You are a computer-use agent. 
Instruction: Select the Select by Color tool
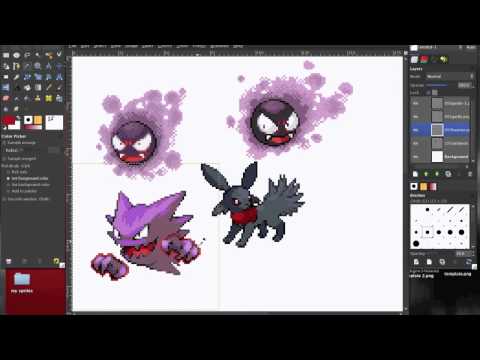point(49,55)
